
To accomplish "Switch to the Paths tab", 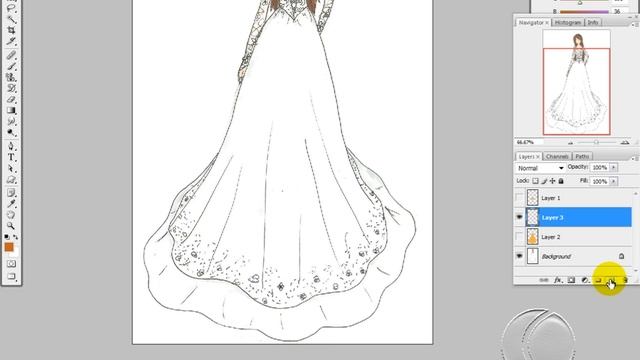I will coord(582,157).
